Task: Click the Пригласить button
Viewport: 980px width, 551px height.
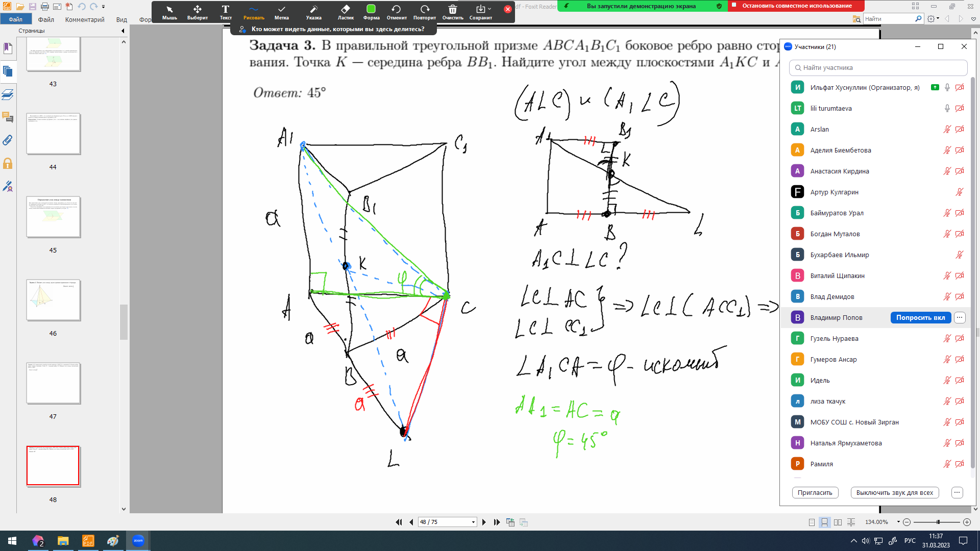Action: point(815,492)
